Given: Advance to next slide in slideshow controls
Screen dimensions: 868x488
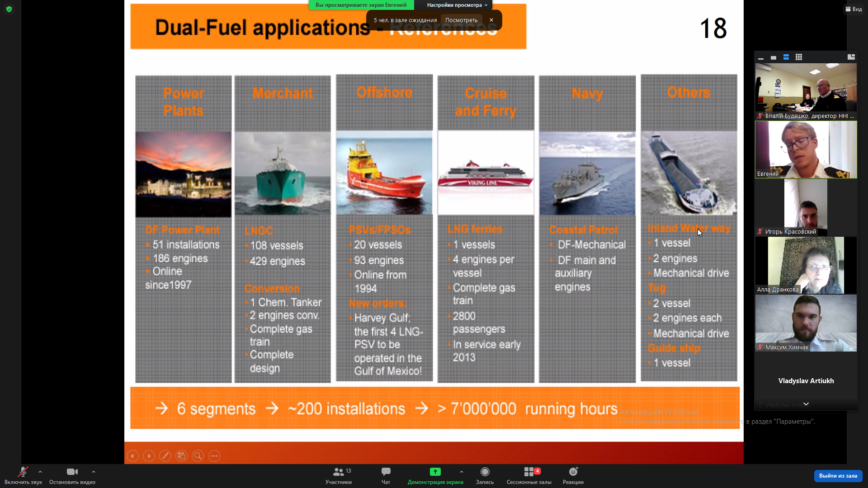Looking at the screenshot, I should tap(149, 456).
